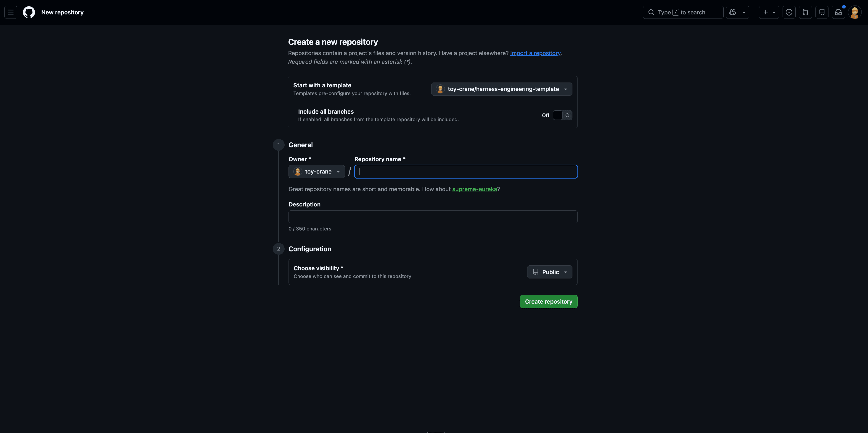Click New repository in the header
Viewport: 868px width, 433px height.
point(62,12)
